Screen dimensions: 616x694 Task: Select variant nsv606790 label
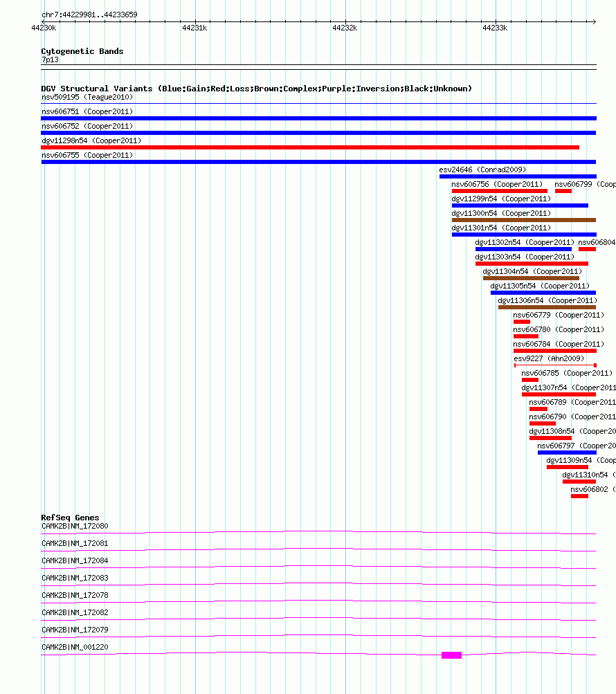(572, 417)
